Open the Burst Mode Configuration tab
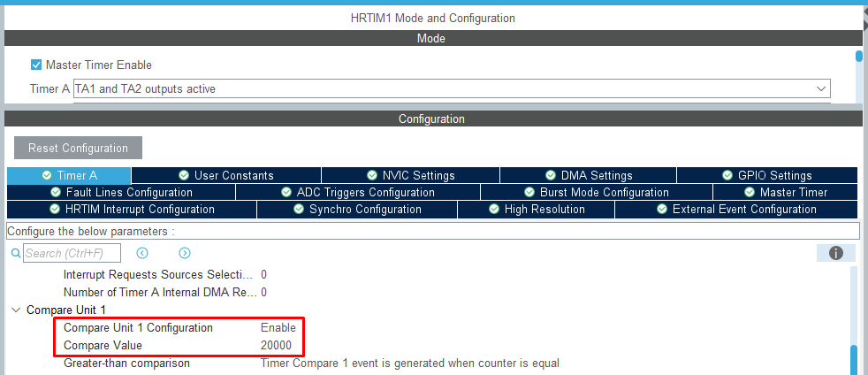The image size is (868, 375). pyautogui.click(x=597, y=192)
